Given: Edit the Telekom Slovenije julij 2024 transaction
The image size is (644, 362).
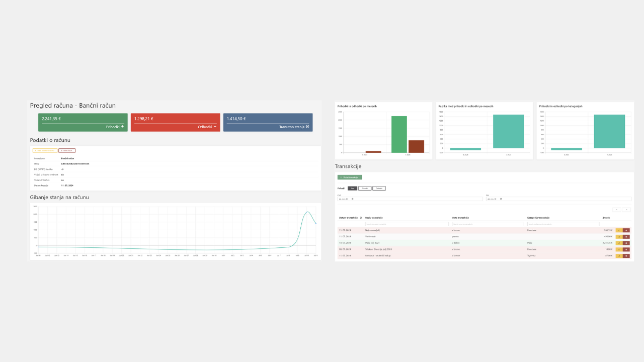Looking at the screenshot, I should click(619, 249).
